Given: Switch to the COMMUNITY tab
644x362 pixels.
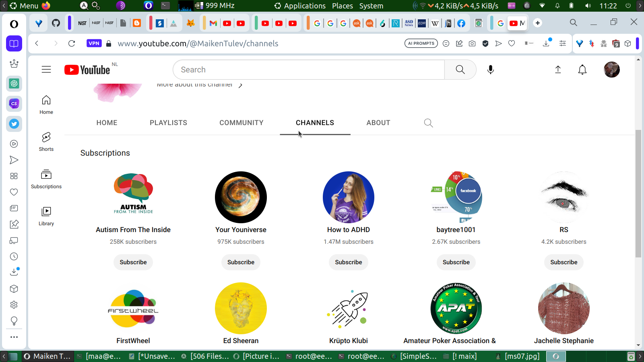Looking at the screenshot, I should [x=242, y=123].
